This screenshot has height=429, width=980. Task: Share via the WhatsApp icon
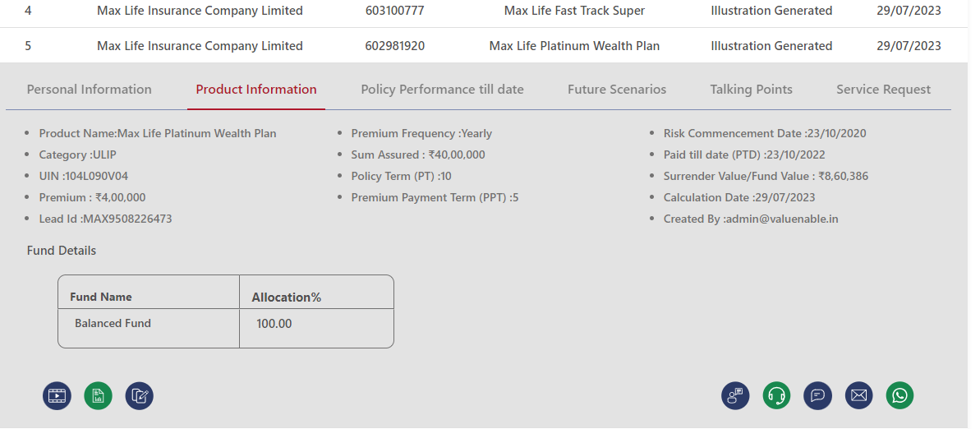coord(900,396)
